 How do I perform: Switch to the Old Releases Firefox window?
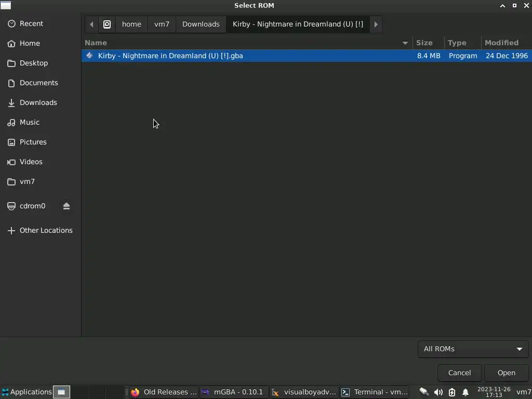coord(164,392)
